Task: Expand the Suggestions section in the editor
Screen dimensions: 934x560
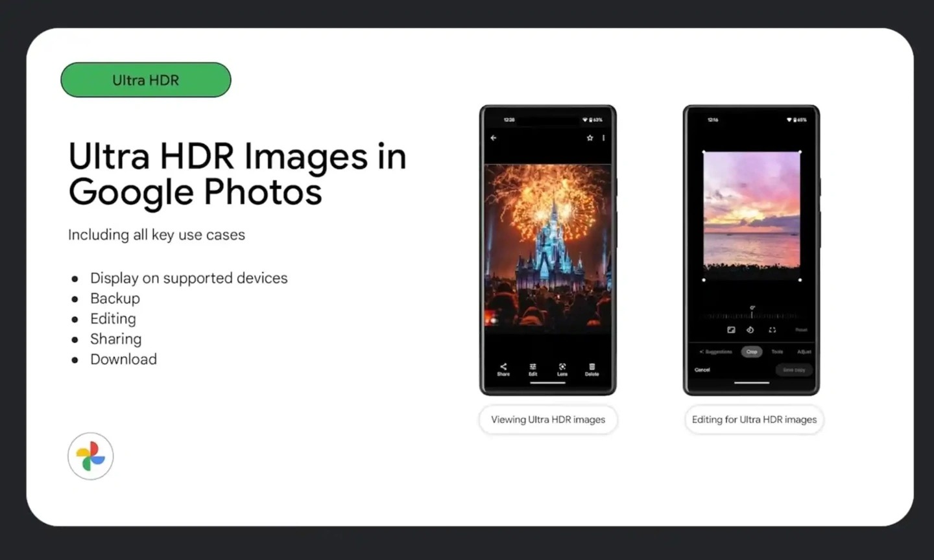Action: coord(715,351)
